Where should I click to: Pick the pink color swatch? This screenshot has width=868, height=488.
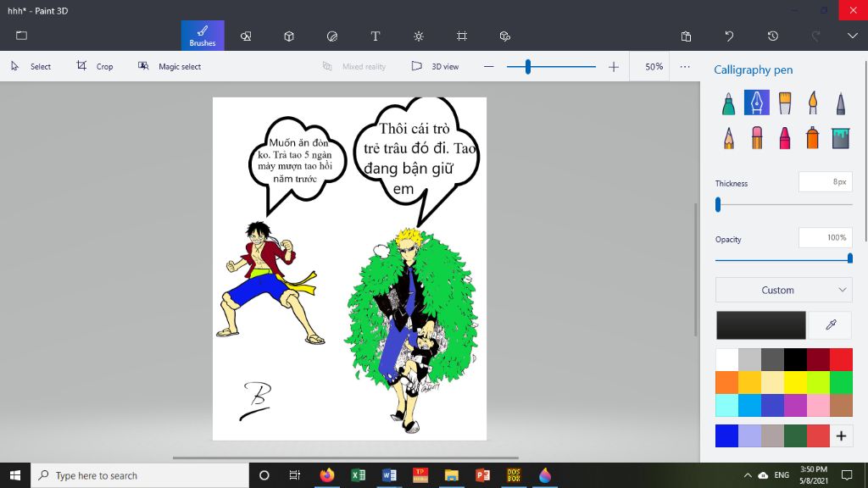pos(818,405)
